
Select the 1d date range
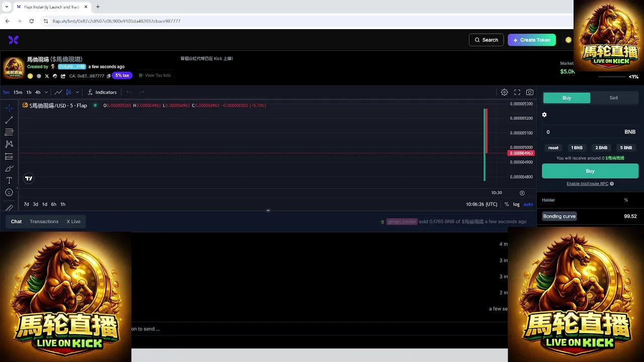pos(44,204)
